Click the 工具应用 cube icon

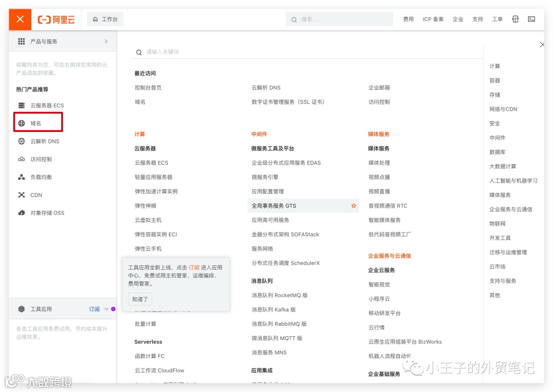(x=22, y=309)
